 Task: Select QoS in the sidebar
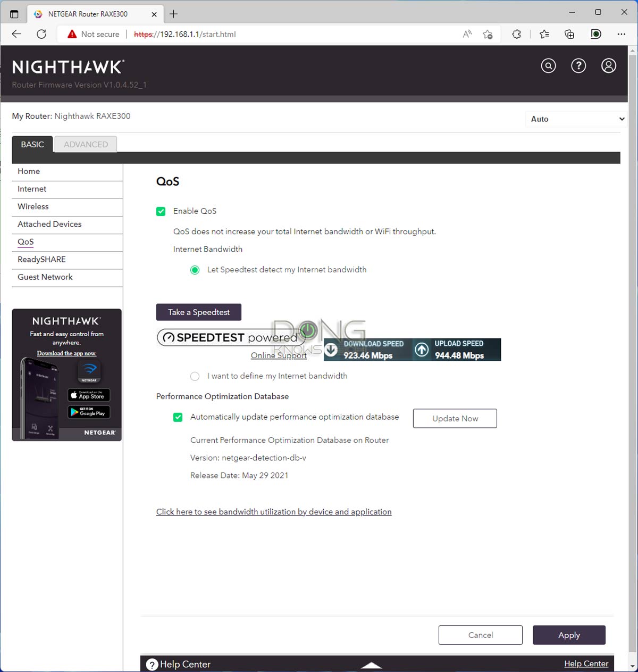click(x=67, y=242)
